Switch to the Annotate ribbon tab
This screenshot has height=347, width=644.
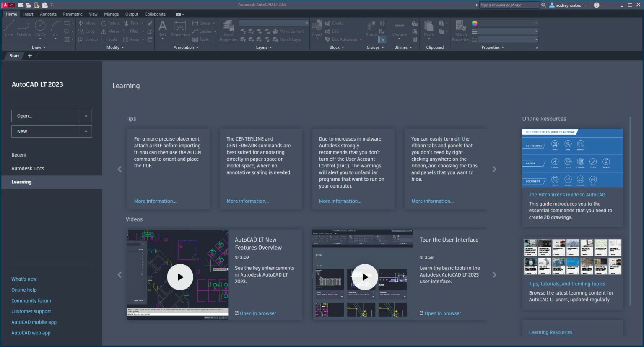[48, 14]
